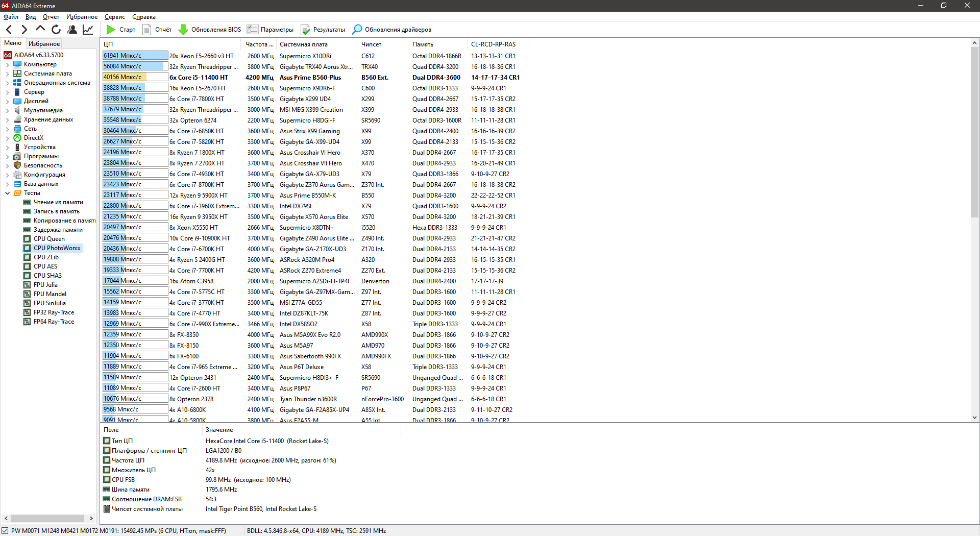This screenshot has height=536, width=980.
Task: Open the user/favorites icon in toolbar
Action: [x=72, y=30]
